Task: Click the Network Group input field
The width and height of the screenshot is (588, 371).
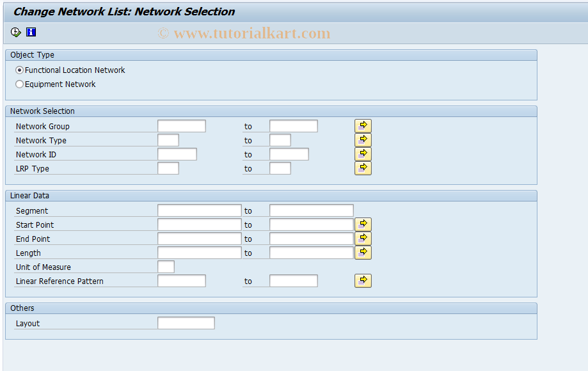Action: [181, 125]
